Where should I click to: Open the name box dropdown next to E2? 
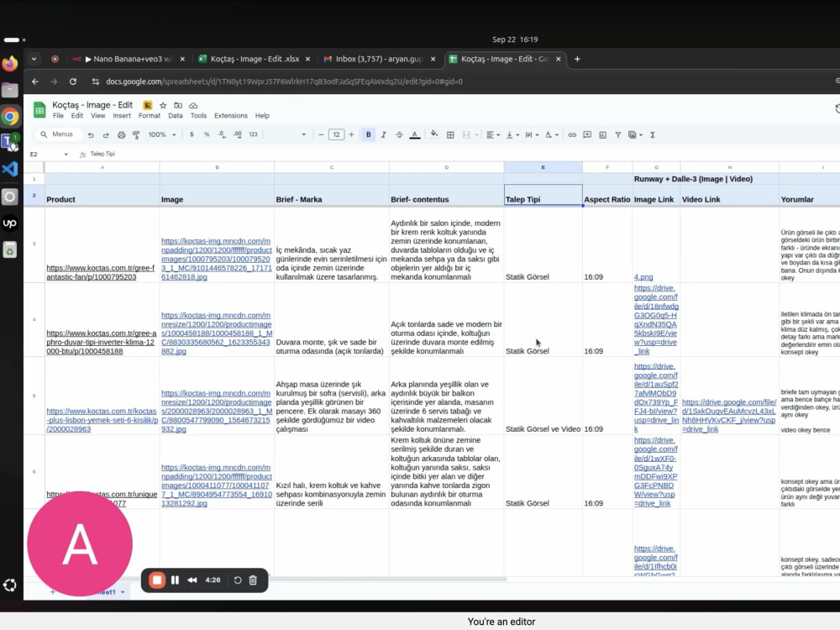click(66, 155)
